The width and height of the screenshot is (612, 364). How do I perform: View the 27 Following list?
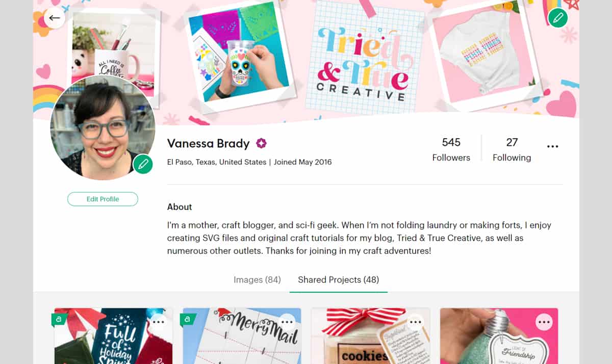[512, 149]
